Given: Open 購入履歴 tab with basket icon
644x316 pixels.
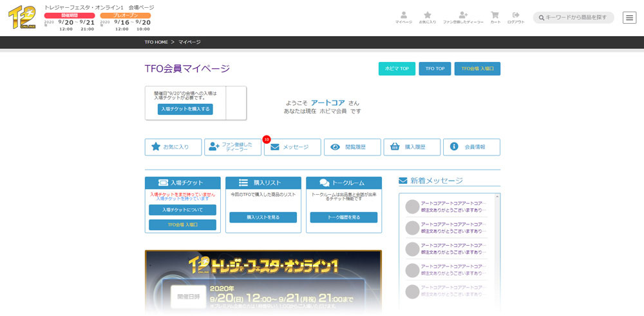Looking at the screenshot, I should (412, 147).
